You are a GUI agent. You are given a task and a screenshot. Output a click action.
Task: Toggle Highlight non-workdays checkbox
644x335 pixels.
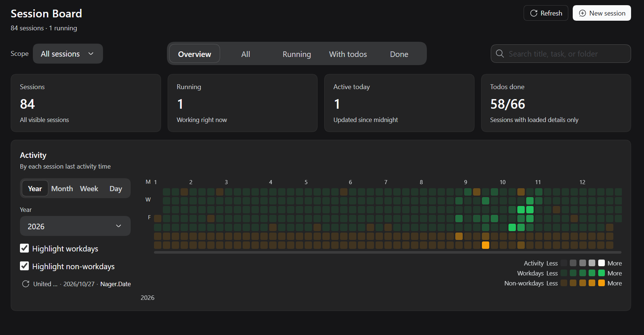point(24,266)
